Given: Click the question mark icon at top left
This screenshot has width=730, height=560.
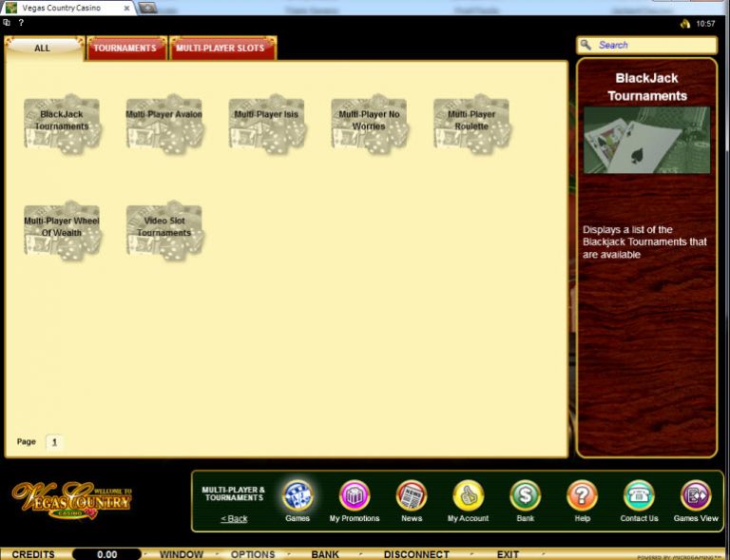Looking at the screenshot, I should [21, 23].
